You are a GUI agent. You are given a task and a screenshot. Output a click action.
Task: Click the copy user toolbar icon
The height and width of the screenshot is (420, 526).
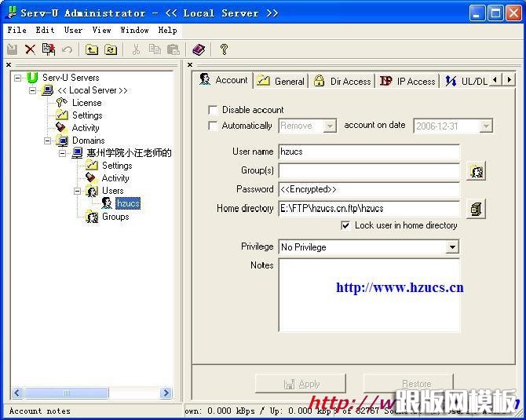[49, 49]
